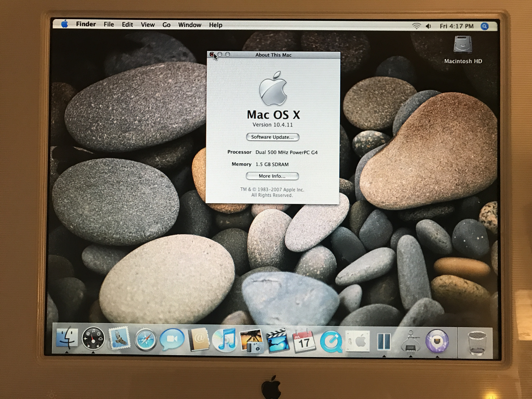
Task: Close the About This Mac window
Action: click(x=212, y=55)
